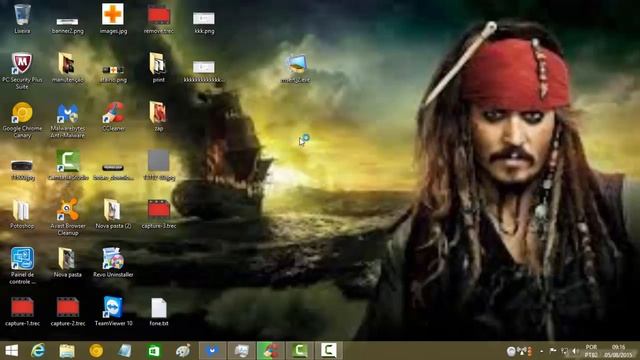Open the kkkkkkkkkkkk... image file
The width and height of the screenshot is (640, 360).
(204, 72)
